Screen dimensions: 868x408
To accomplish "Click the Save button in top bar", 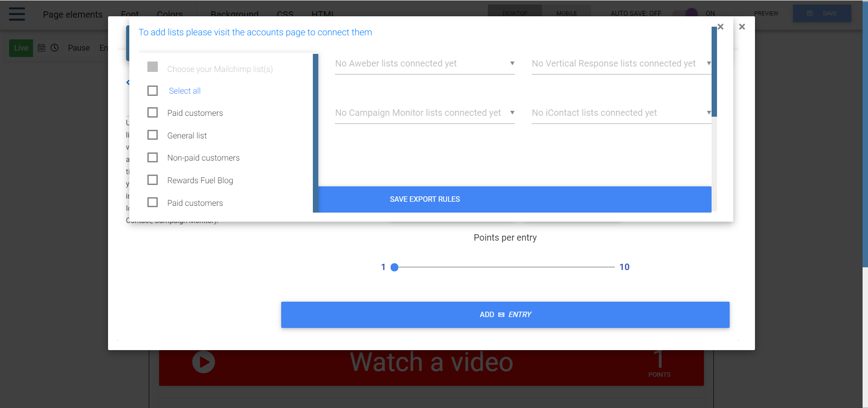I will (822, 14).
